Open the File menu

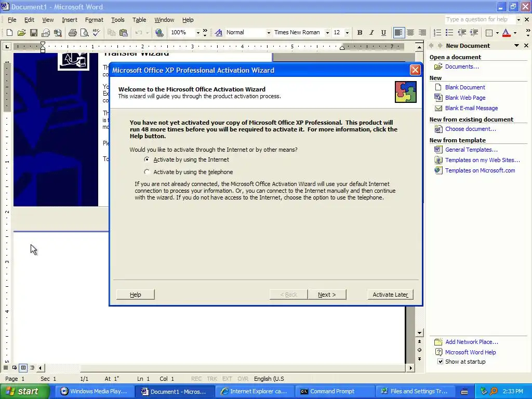12,20
